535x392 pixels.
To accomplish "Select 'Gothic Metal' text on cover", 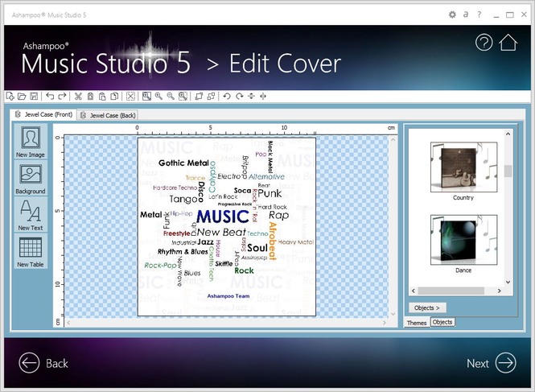I will 183,163.
